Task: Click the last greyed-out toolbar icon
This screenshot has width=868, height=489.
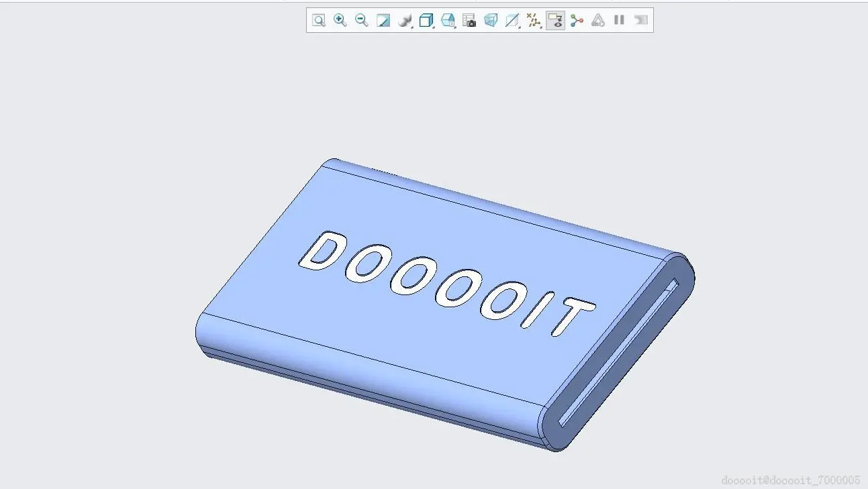Action: coord(641,20)
